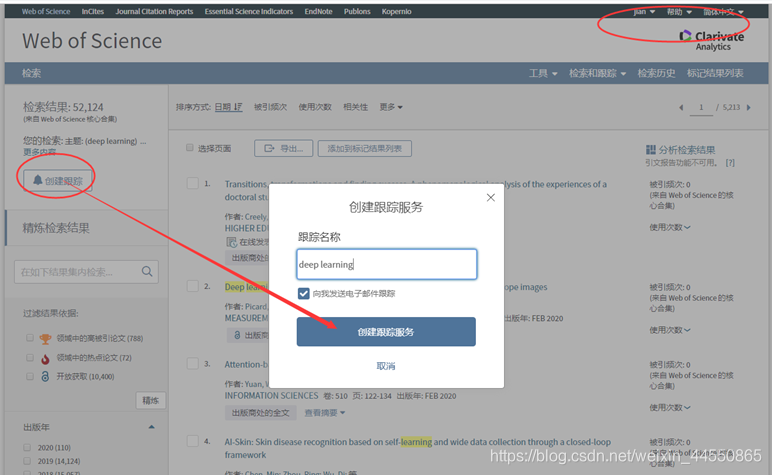Go to previous results page arrow
Screen dimensions: 772x475
681,107
